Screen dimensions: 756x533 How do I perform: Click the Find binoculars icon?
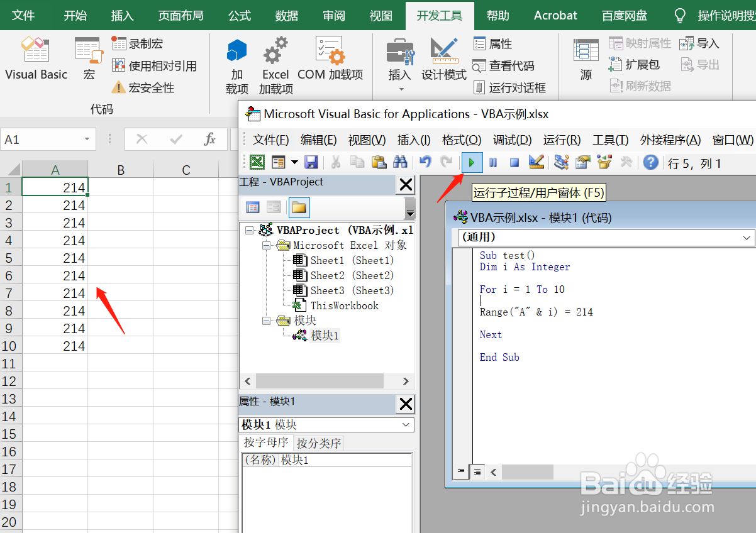400,163
